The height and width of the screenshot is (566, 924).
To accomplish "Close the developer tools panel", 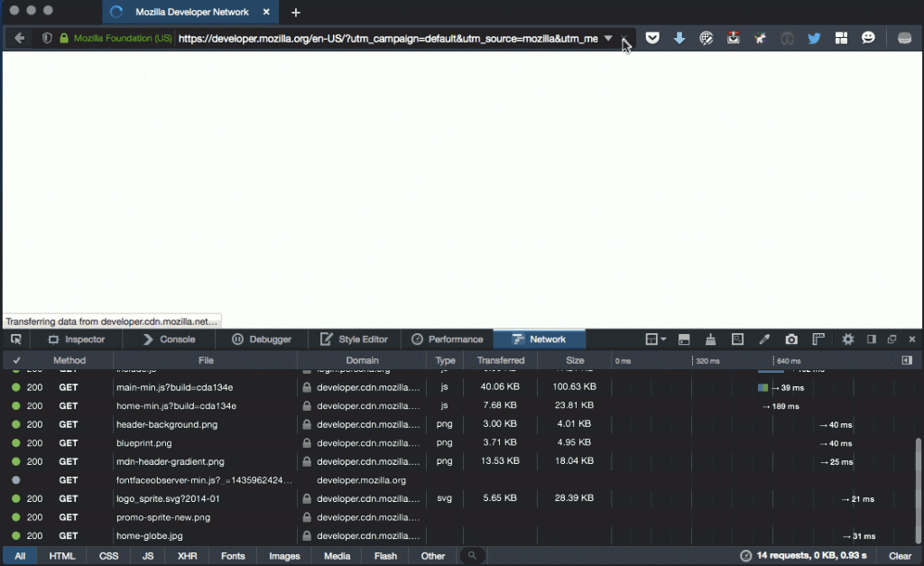I will click(x=912, y=339).
